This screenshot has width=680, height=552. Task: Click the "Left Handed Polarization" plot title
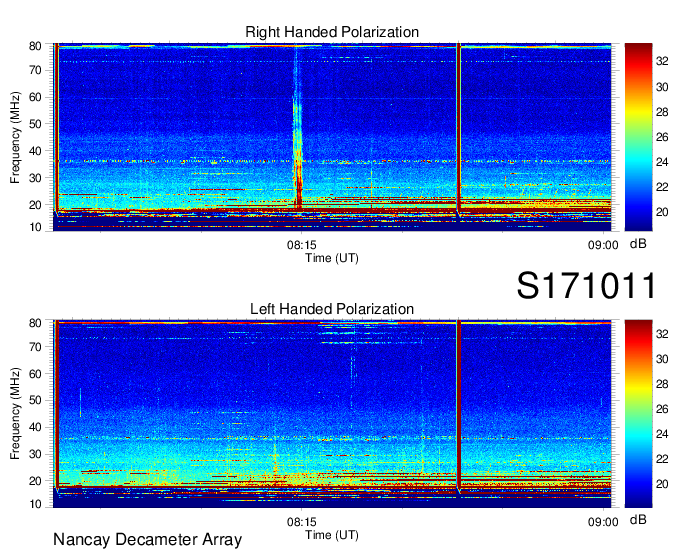pos(332,309)
